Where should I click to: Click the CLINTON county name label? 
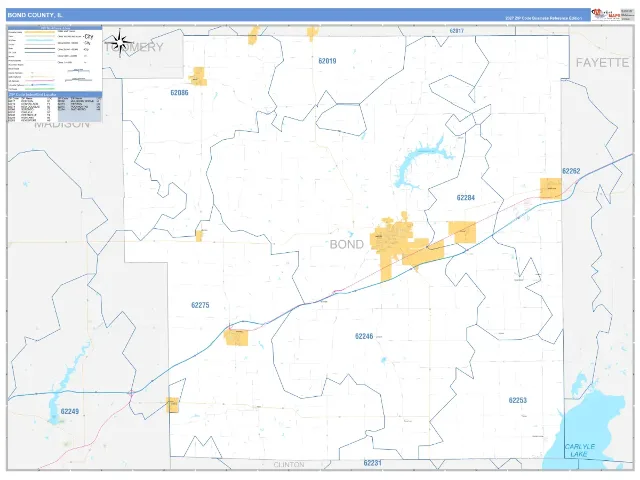[289, 464]
